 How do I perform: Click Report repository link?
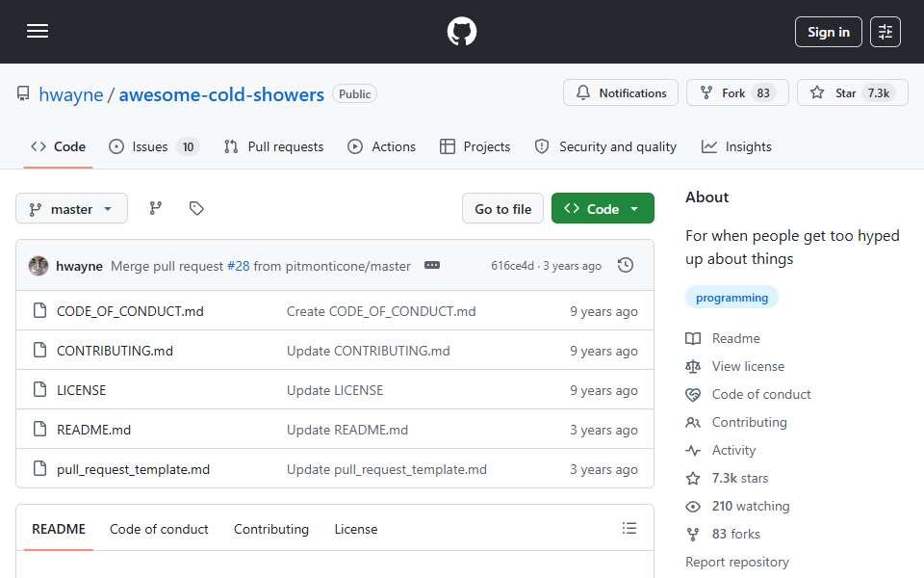pos(736,562)
